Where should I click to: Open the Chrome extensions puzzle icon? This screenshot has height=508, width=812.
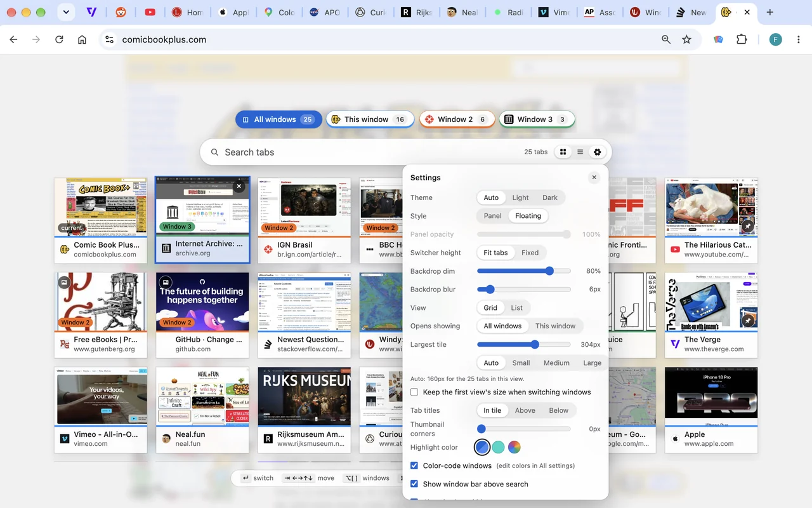coord(742,39)
